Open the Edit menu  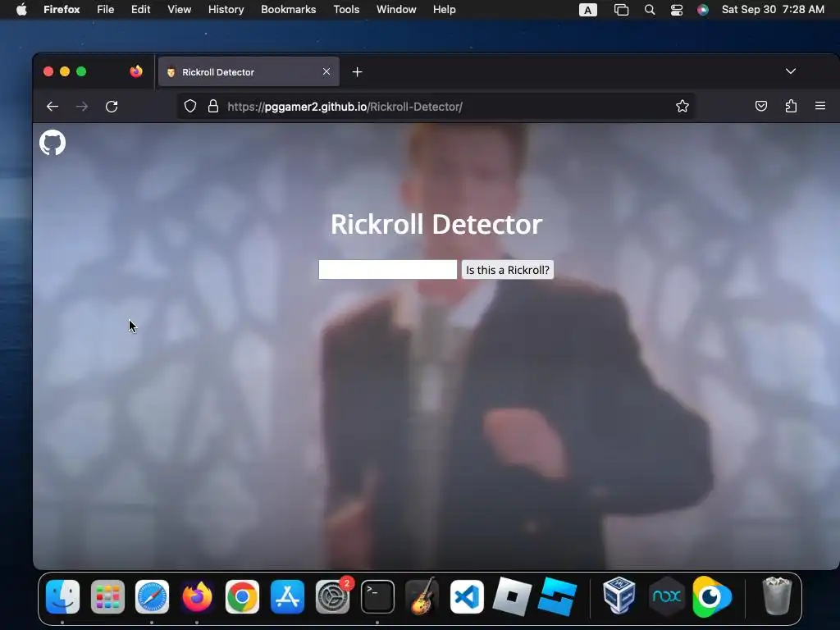(x=140, y=10)
